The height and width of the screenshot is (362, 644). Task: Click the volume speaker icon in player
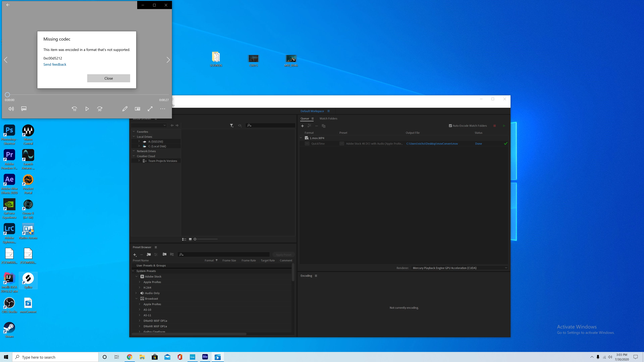[11, 109]
